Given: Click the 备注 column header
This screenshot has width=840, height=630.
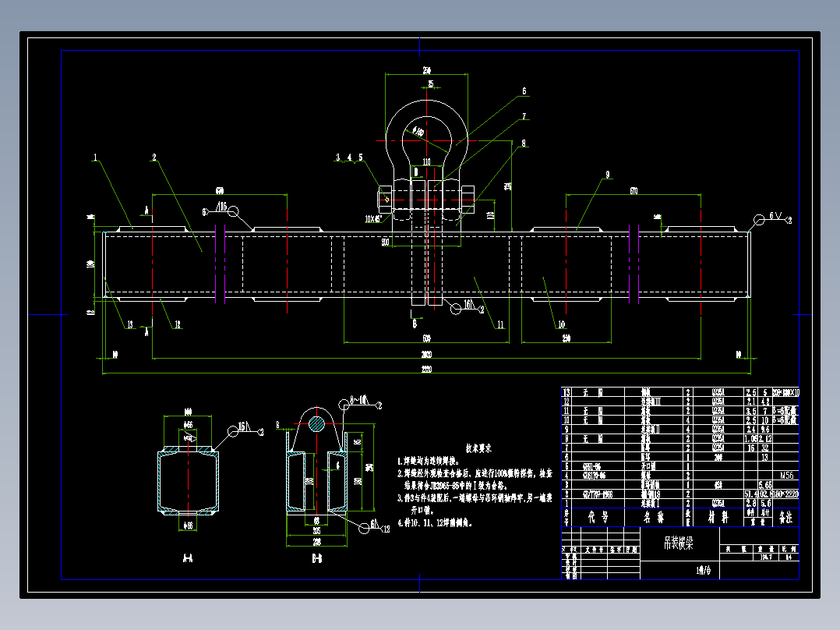Looking at the screenshot, I should click(785, 517).
